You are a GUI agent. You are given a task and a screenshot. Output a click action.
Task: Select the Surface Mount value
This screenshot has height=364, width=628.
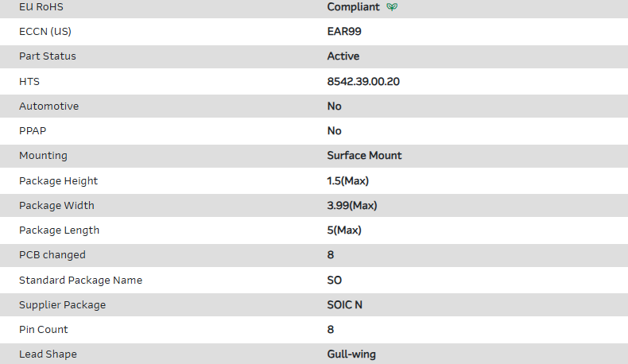pos(364,156)
